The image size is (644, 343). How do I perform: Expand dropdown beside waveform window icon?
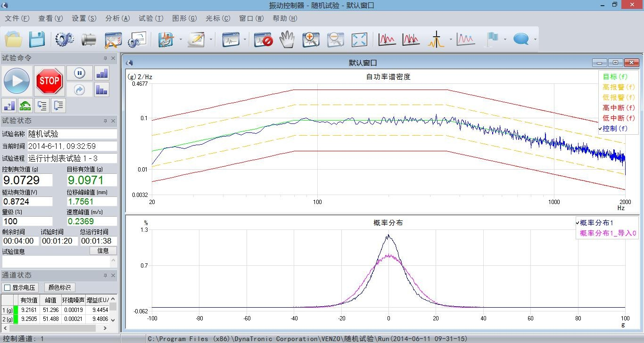point(245,40)
